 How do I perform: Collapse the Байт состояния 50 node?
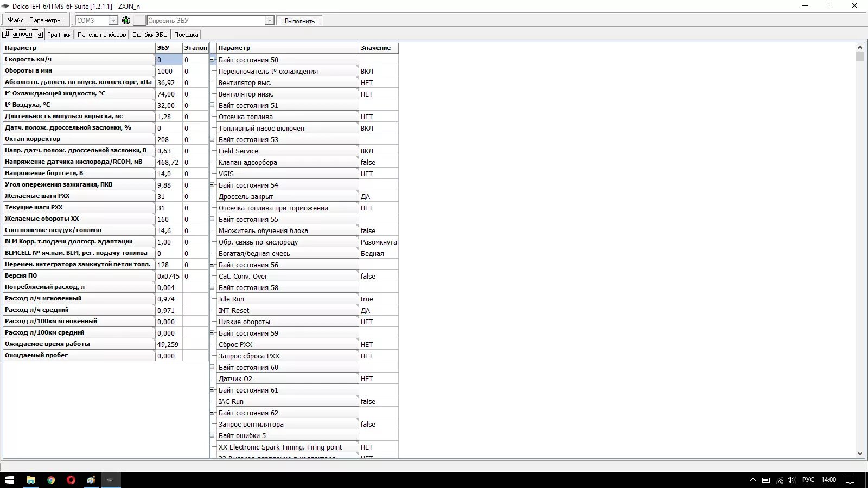coord(213,60)
